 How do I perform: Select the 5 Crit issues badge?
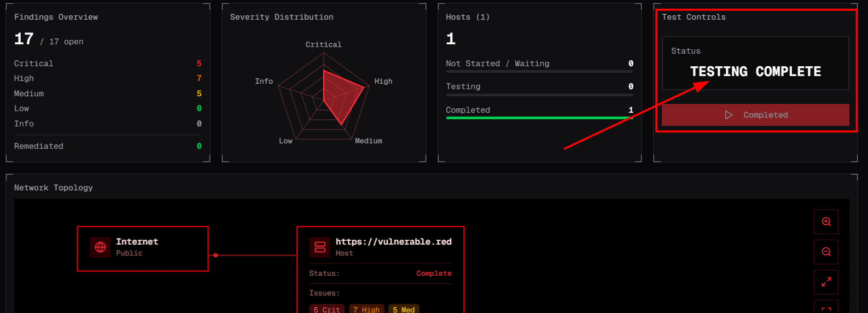(x=327, y=309)
